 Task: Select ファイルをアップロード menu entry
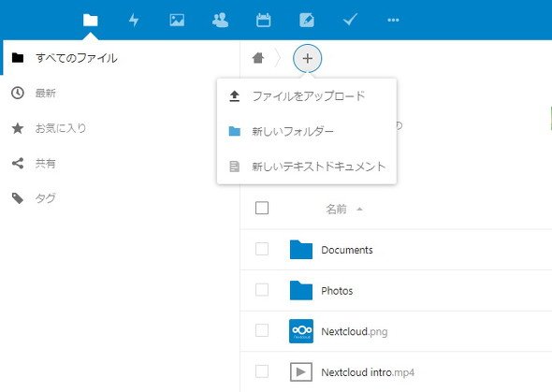(307, 96)
